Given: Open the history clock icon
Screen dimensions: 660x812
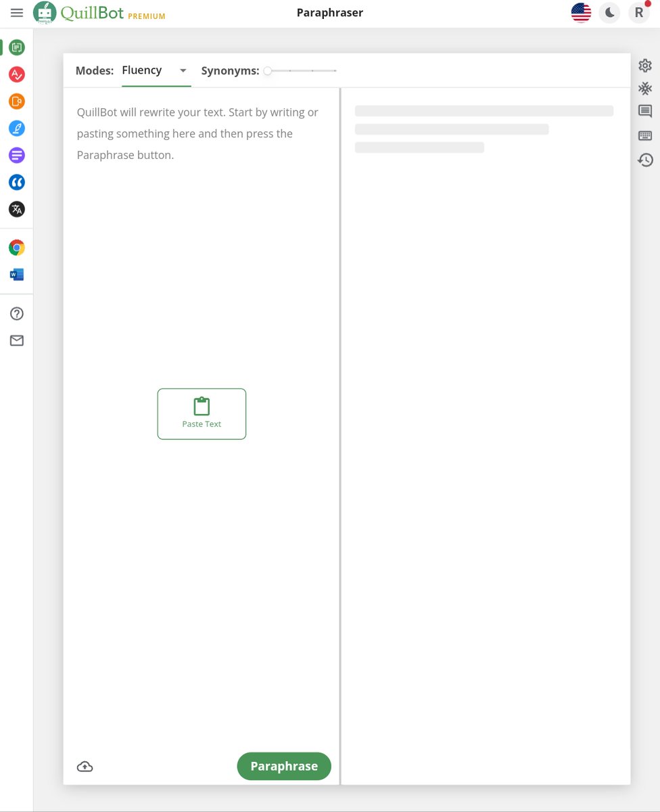Looking at the screenshot, I should click(x=645, y=160).
